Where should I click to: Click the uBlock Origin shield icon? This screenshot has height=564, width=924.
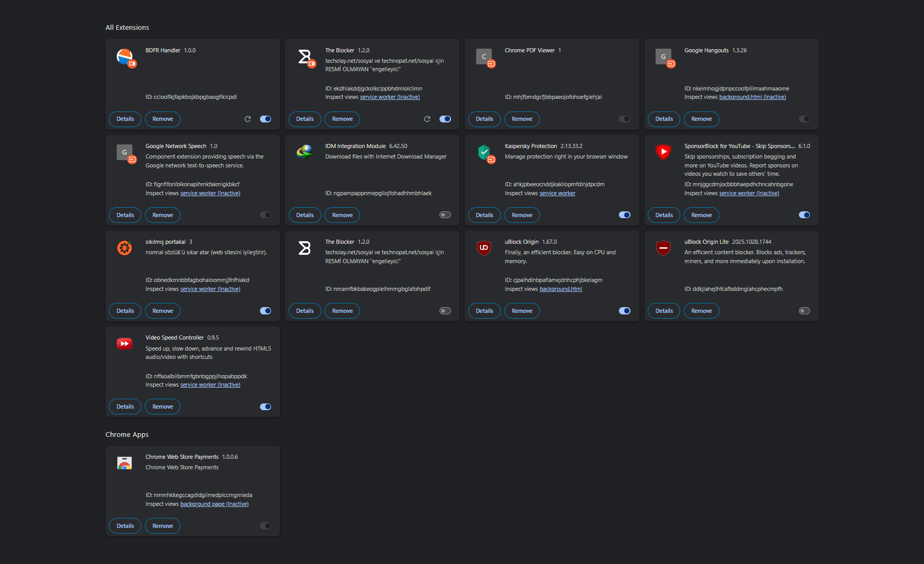[484, 248]
